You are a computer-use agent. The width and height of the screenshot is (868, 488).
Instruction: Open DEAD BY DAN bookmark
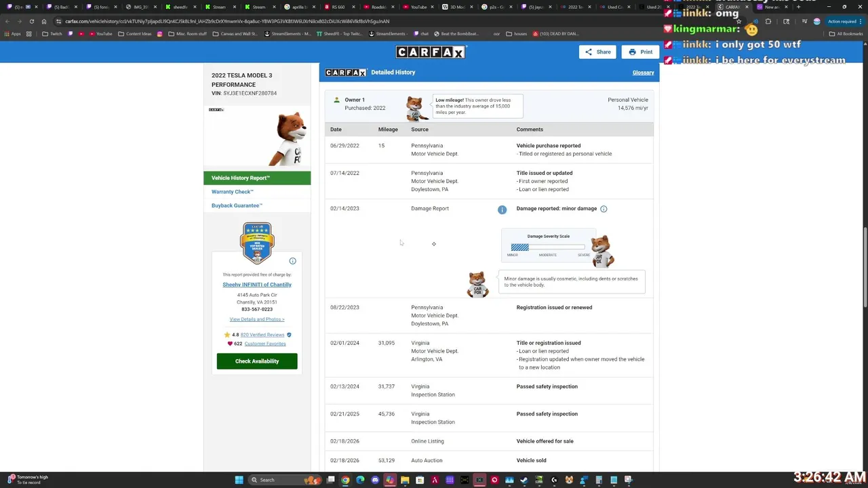555,34
